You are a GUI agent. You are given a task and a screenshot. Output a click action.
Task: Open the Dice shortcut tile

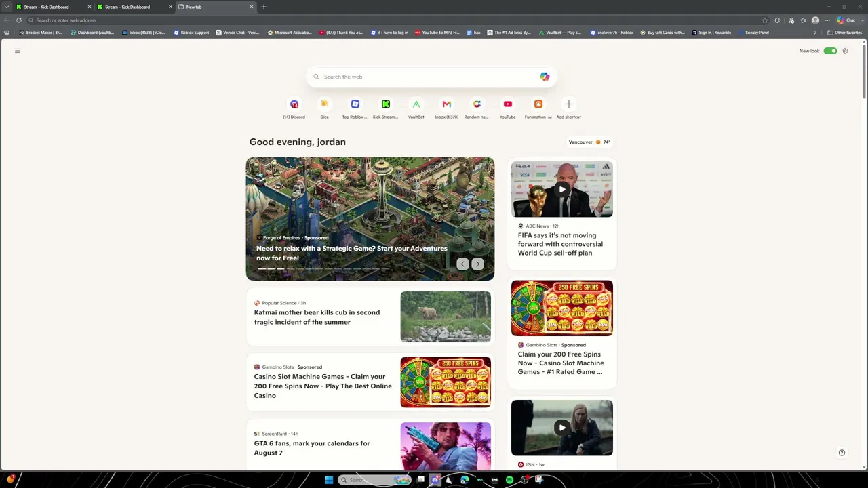coord(324,108)
